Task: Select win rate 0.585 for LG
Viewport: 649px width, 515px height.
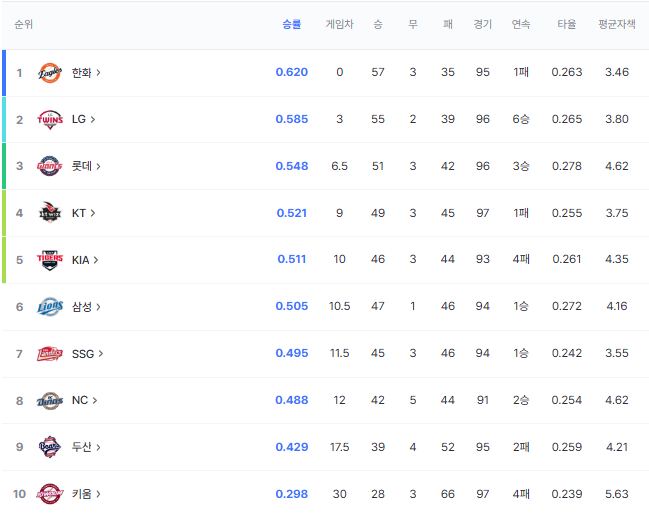Action: [x=292, y=119]
